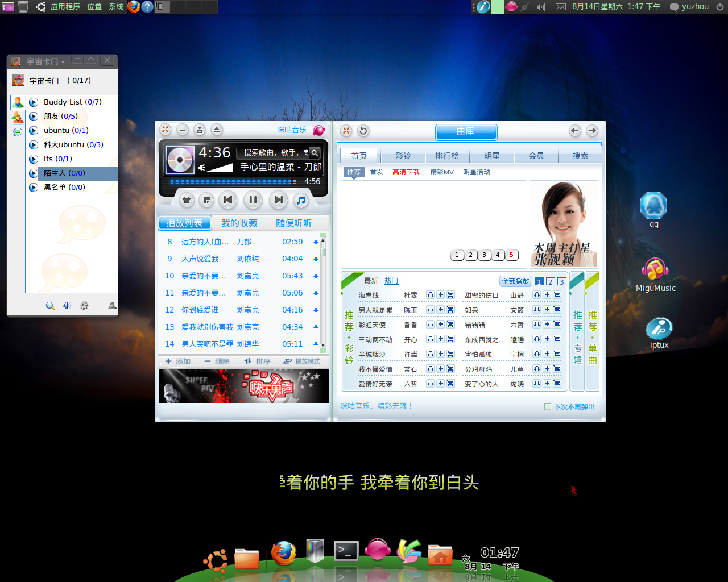Click the cart icon for 彩虹天使
Screen dimensions: 728x582
pos(450,325)
